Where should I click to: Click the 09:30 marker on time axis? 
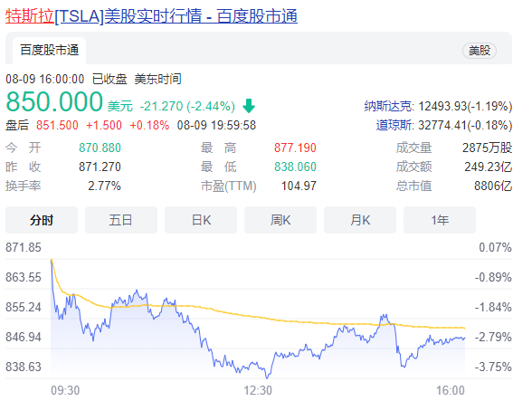(65, 390)
